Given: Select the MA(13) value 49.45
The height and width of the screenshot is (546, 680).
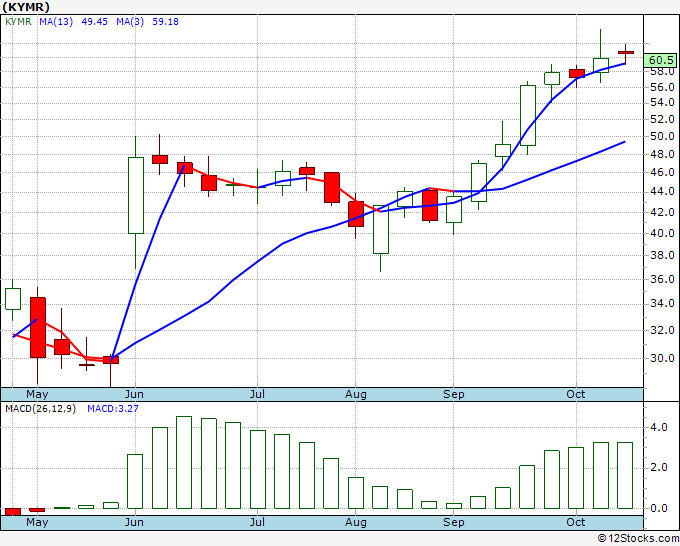Looking at the screenshot, I should (95, 22).
